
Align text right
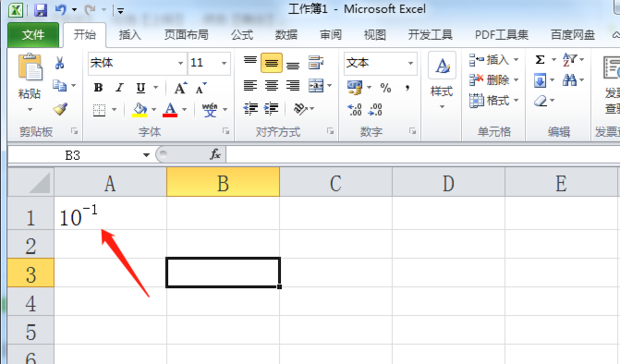[x=293, y=86]
